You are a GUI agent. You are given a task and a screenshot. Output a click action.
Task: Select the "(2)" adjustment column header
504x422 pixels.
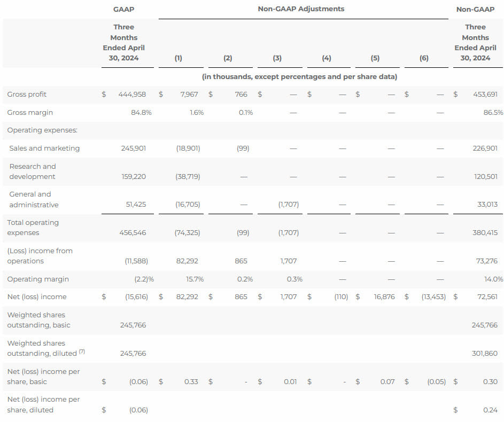tap(228, 58)
